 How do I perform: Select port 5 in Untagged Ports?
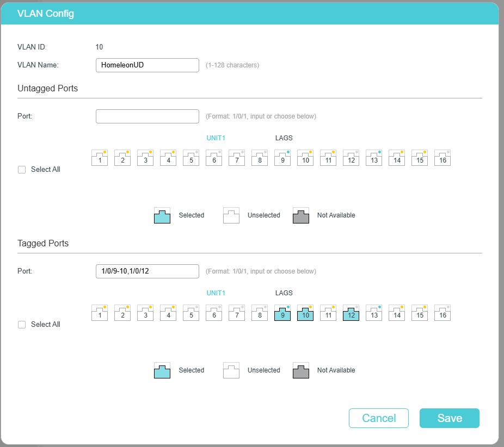coord(191,158)
